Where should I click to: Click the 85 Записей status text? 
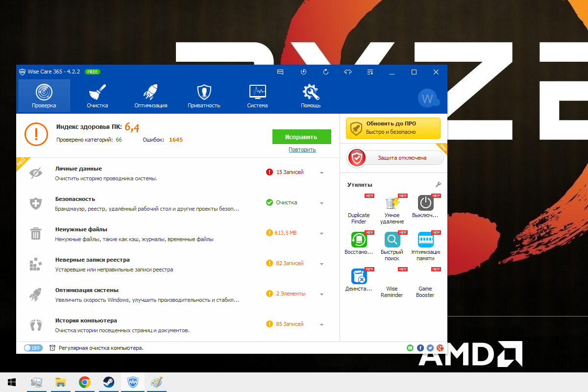pyautogui.click(x=290, y=324)
